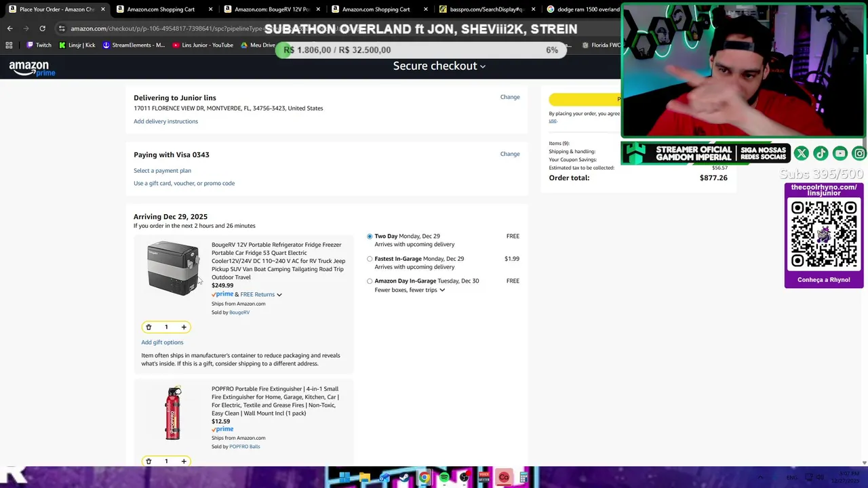Remove the POPFRO extinguisher with its trash icon
Screen dimensions: 868x488
pyautogui.click(x=149, y=462)
